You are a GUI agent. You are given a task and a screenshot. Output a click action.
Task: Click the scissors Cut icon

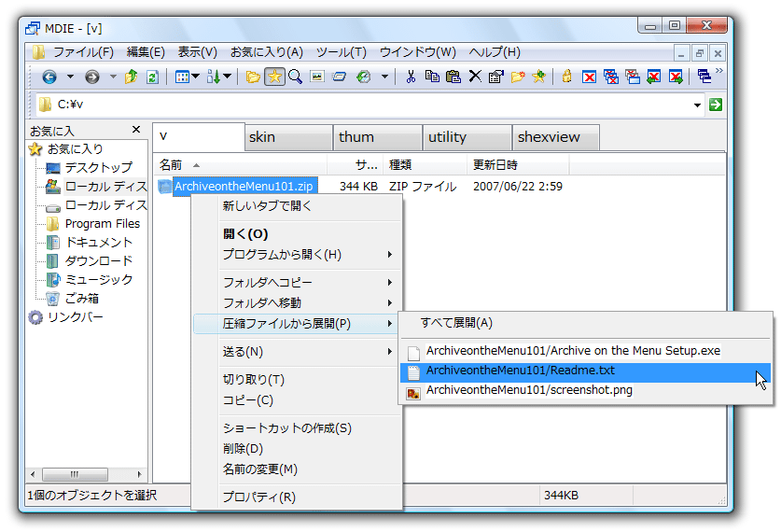(x=410, y=77)
